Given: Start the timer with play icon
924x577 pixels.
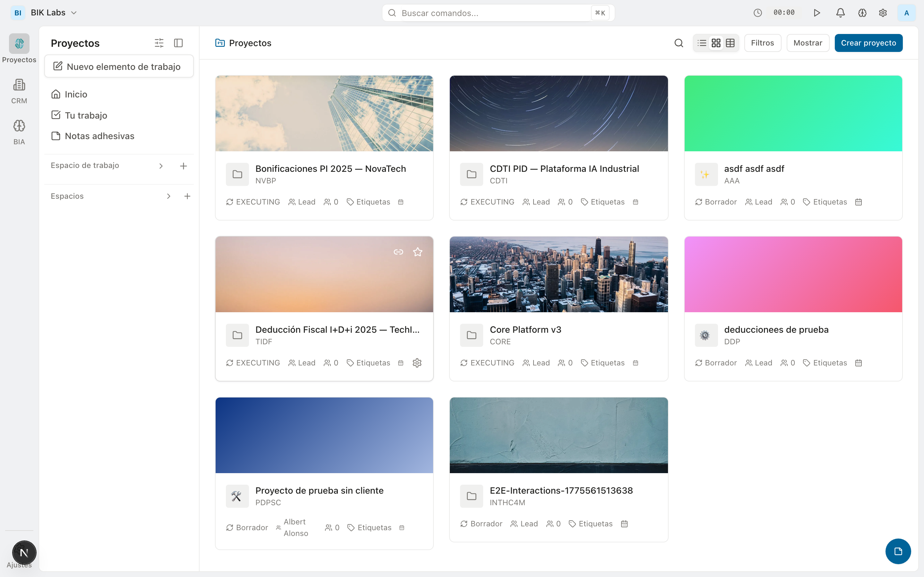Looking at the screenshot, I should tap(817, 13).
